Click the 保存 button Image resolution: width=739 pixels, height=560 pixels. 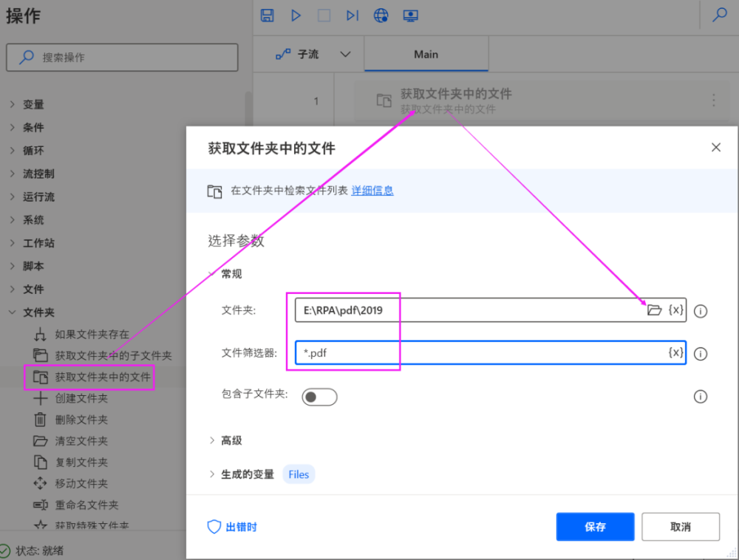click(x=595, y=527)
